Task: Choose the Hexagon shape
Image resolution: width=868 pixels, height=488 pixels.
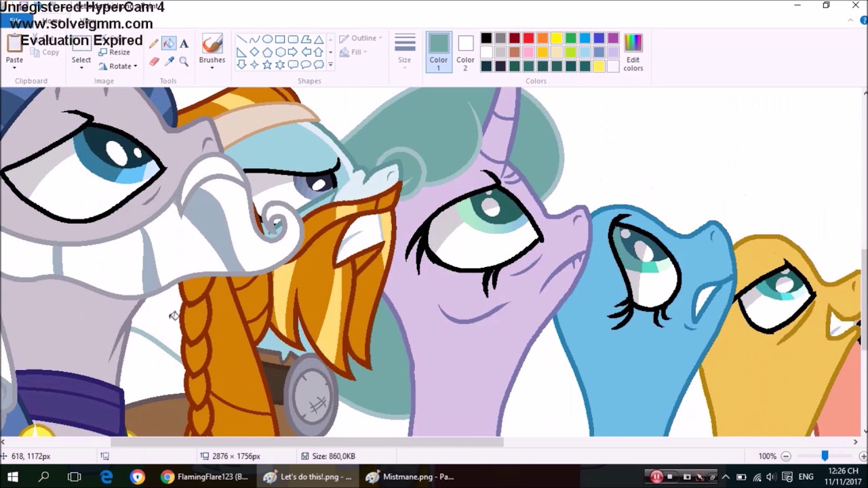Action: (280, 52)
